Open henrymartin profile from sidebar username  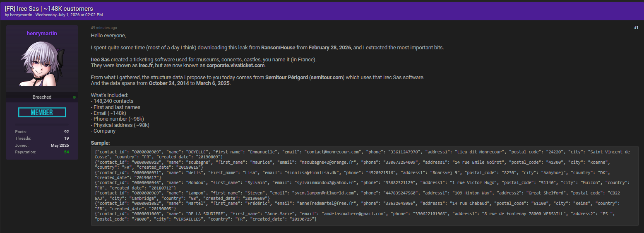(42, 33)
